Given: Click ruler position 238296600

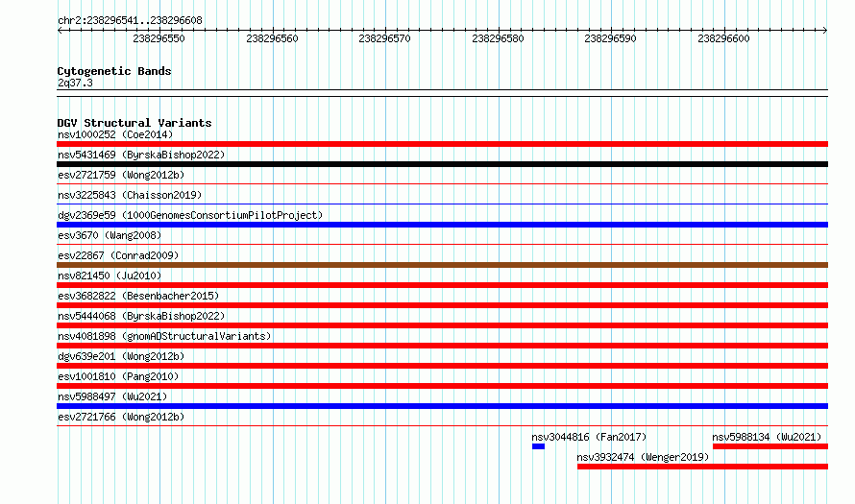Looking at the screenshot, I should (x=723, y=38).
